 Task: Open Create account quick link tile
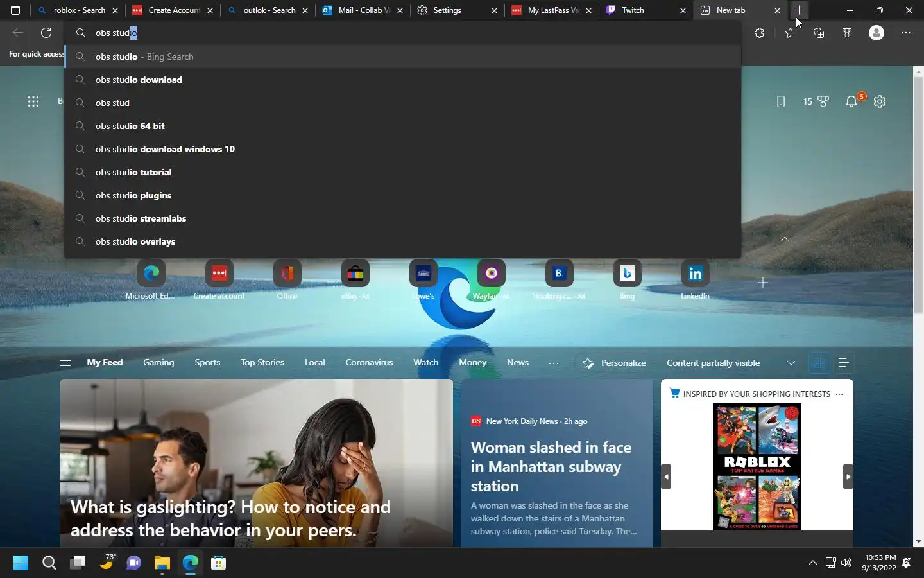point(219,279)
